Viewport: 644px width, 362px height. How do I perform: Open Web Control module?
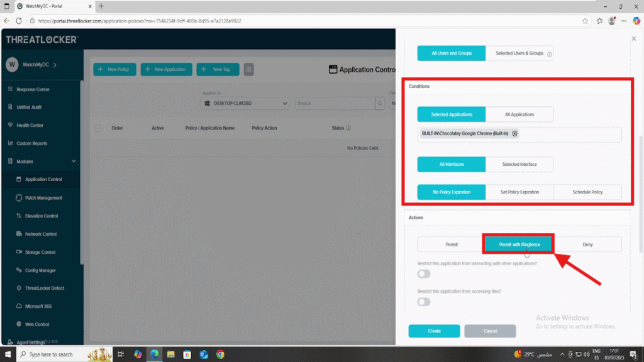37,324
